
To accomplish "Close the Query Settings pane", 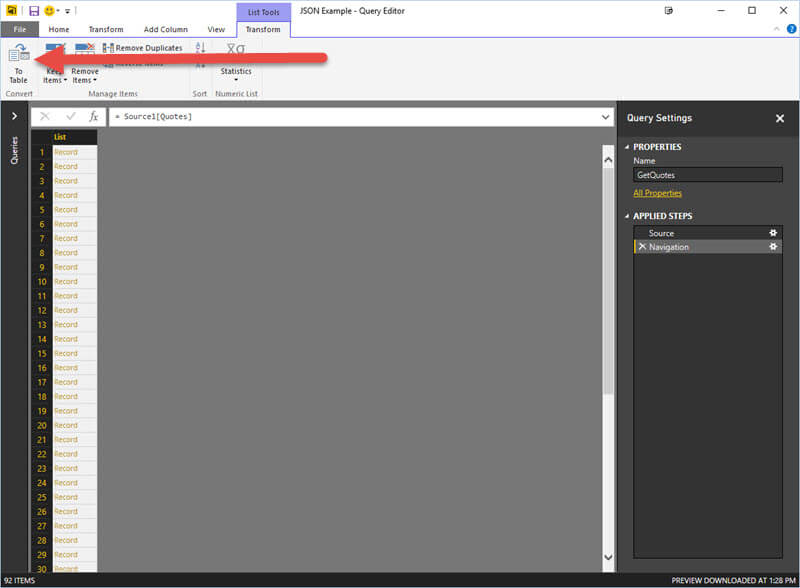I will point(780,118).
